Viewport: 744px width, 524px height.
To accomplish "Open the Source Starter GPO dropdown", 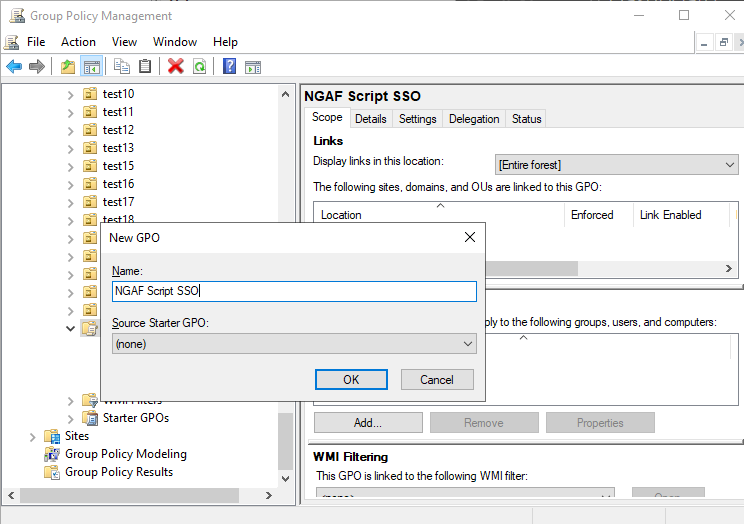I will coord(294,344).
